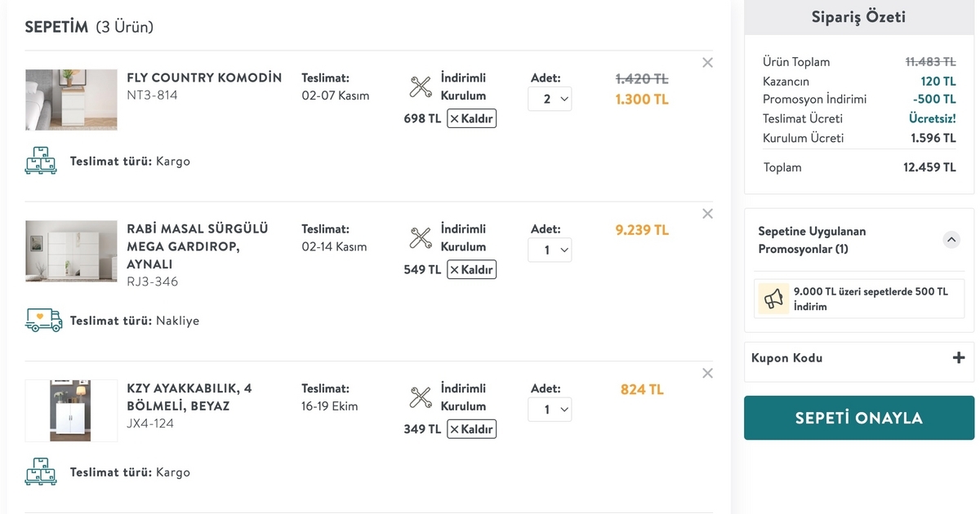Collapse Sepetine Uygulanan Promosyonlar section

pyautogui.click(x=951, y=240)
